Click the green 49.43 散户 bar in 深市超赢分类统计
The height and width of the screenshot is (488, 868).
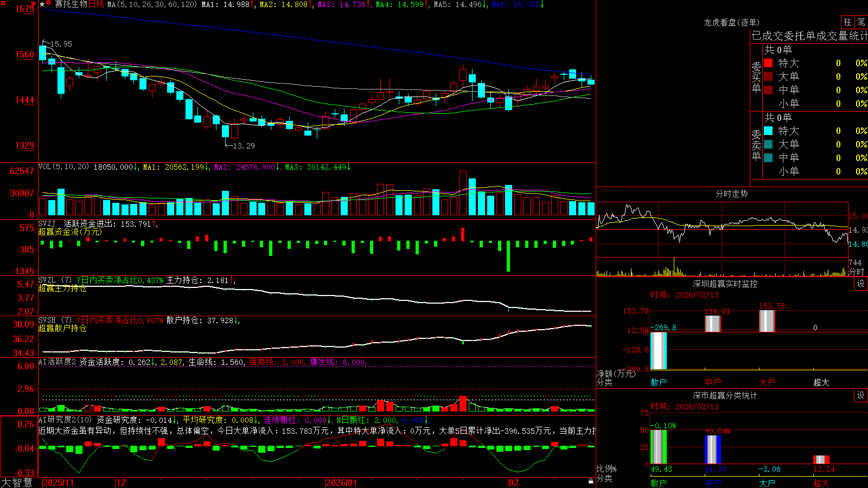click(659, 447)
